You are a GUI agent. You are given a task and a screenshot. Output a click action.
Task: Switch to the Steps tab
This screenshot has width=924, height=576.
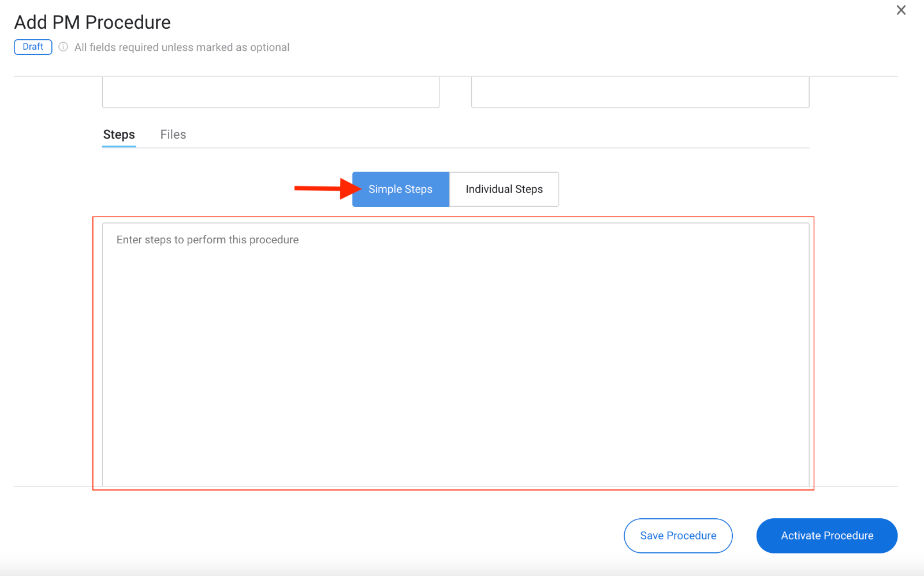(x=119, y=135)
